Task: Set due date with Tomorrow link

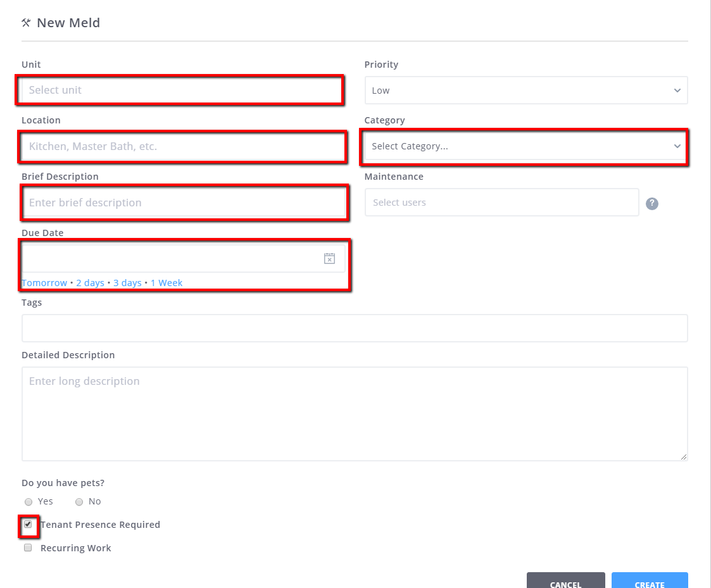Action: click(x=44, y=283)
